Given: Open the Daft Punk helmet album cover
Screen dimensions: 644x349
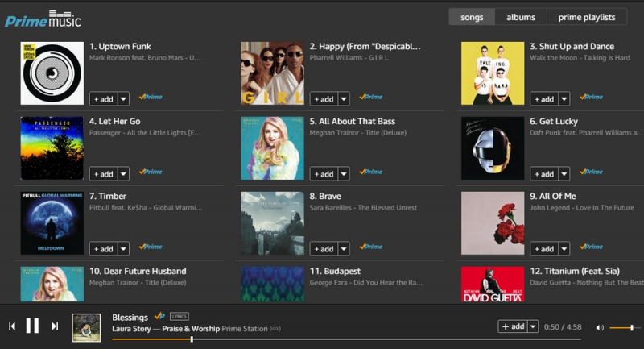Looking at the screenshot, I should point(493,148).
